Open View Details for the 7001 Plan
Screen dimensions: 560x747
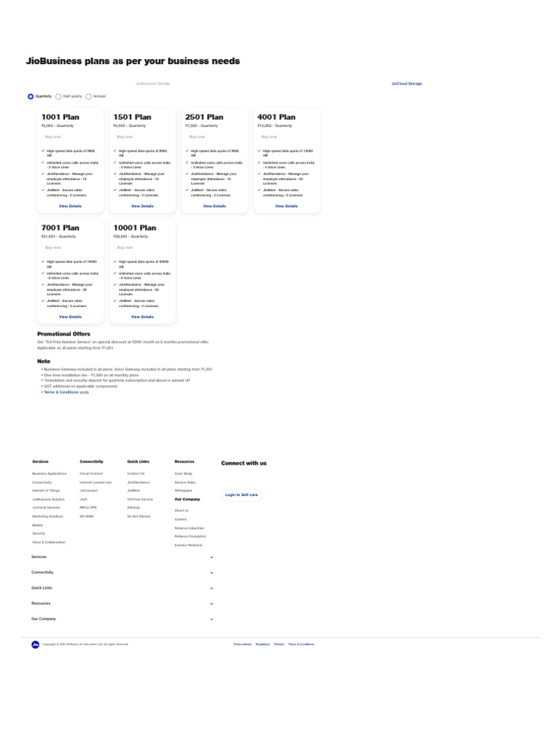pos(70,317)
